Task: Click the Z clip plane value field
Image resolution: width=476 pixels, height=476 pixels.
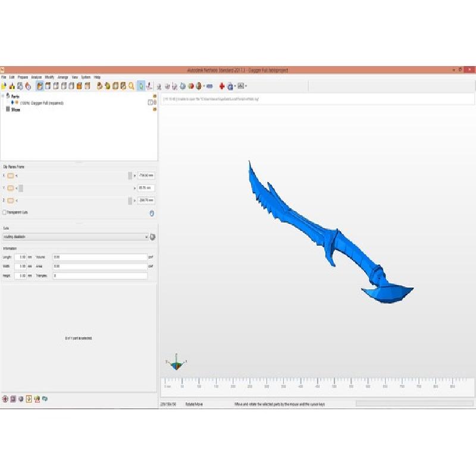Action: pos(146,201)
